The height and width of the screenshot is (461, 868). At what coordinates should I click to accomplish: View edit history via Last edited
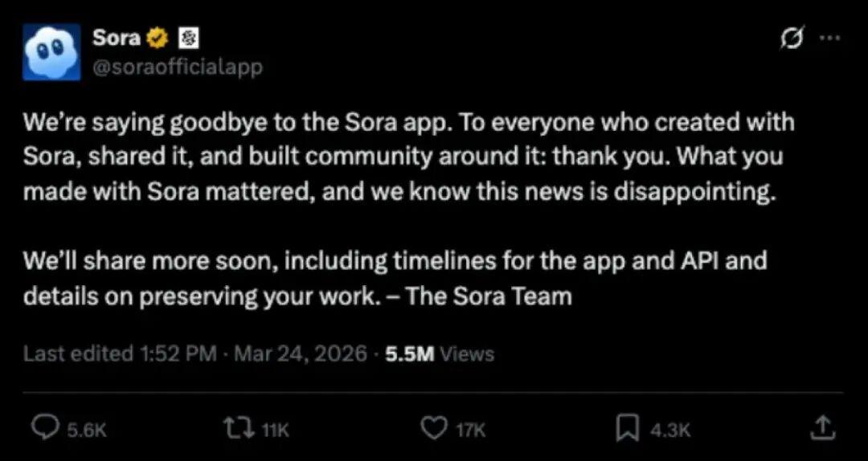pos(77,353)
